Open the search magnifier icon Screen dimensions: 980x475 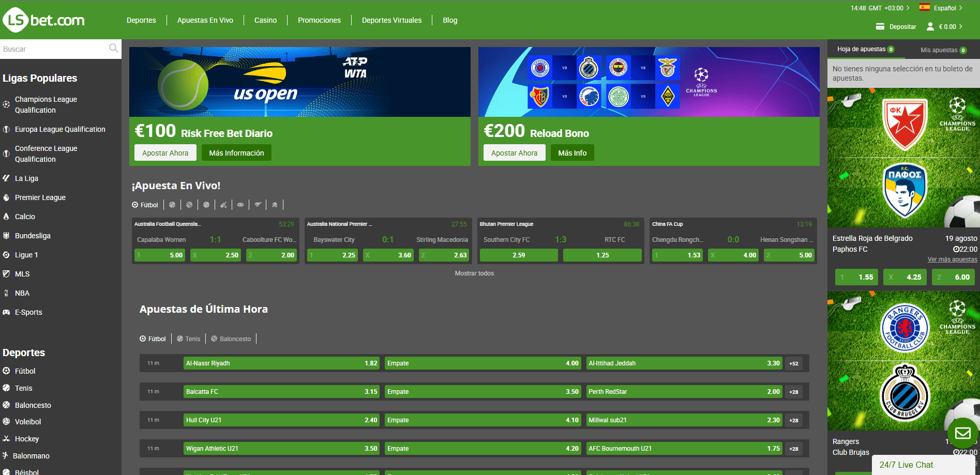click(x=113, y=49)
